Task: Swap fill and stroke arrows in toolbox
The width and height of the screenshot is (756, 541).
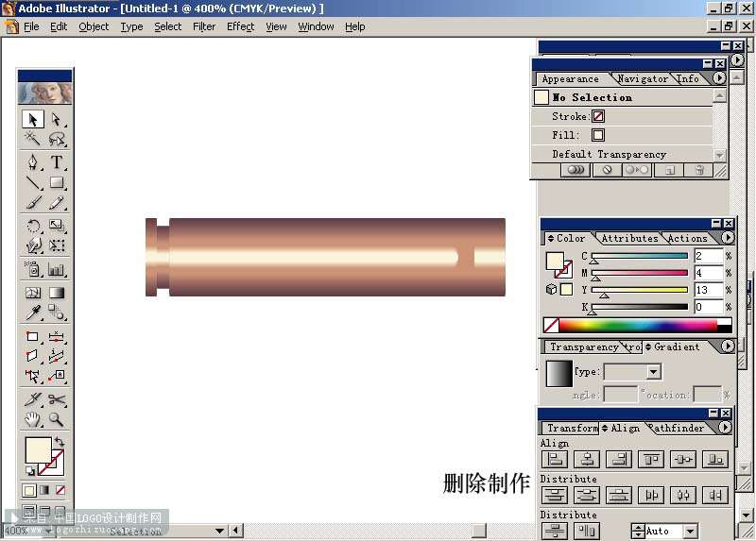Action: point(60,440)
